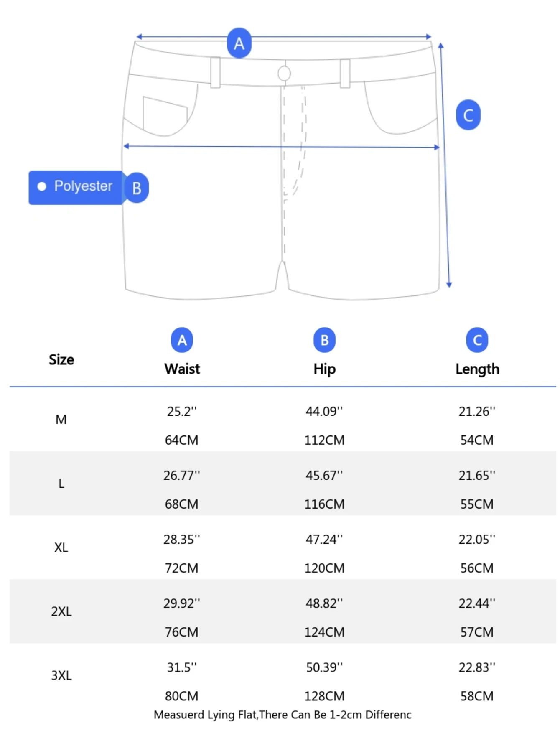Click the B badge above the Hip header
The height and width of the screenshot is (746, 560).
[x=324, y=340]
